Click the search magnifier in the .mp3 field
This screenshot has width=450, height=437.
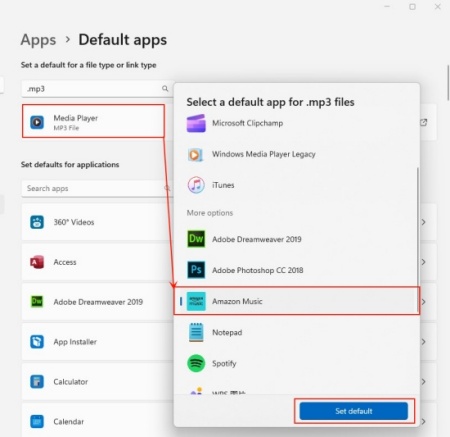point(165,89)
